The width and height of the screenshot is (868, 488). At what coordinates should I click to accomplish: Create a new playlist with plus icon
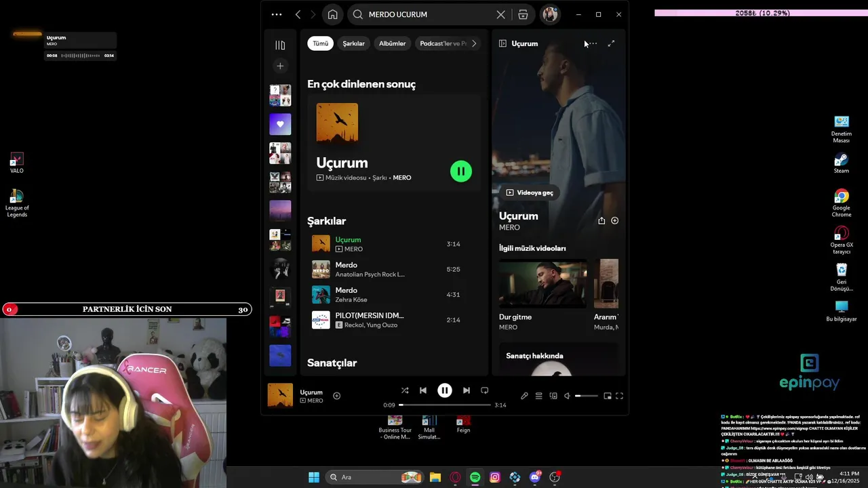click(280, 66)
